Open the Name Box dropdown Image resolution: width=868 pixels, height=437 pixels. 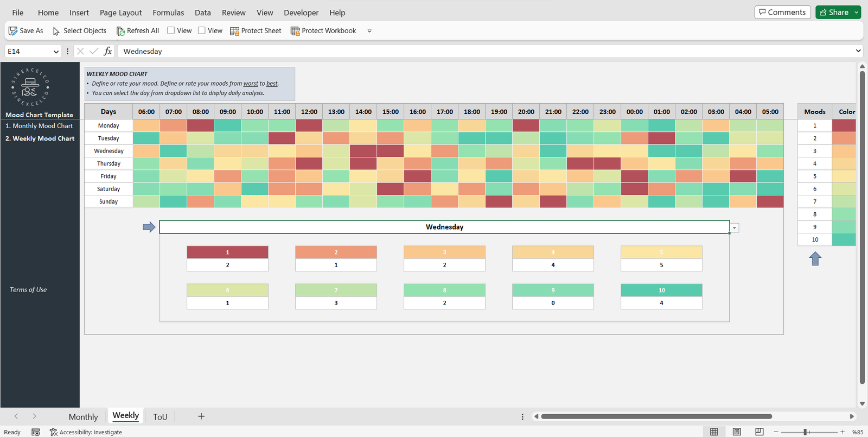point(56,52)
